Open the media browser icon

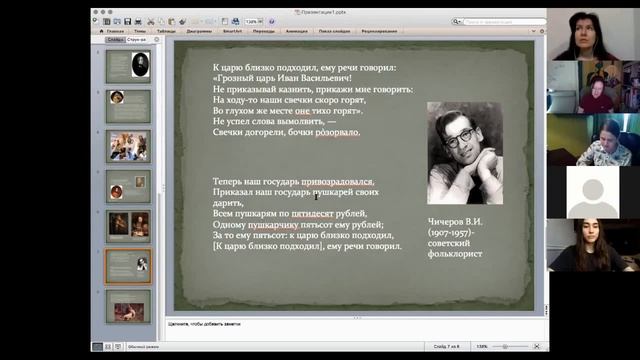click(236, 22)
